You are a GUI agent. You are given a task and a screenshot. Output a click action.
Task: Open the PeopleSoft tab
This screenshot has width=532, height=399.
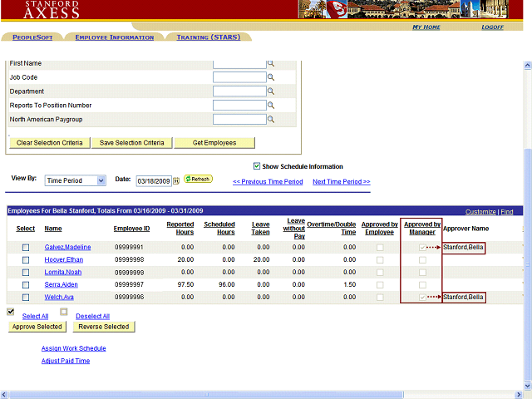34,37
